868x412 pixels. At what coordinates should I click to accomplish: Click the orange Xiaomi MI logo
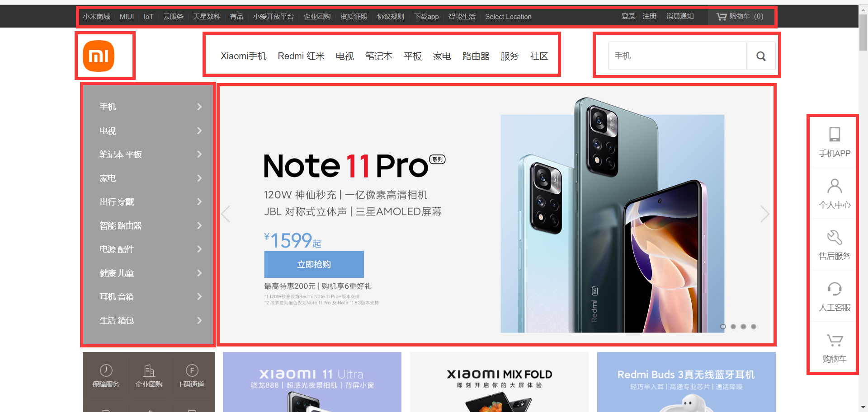pos(99,56)
